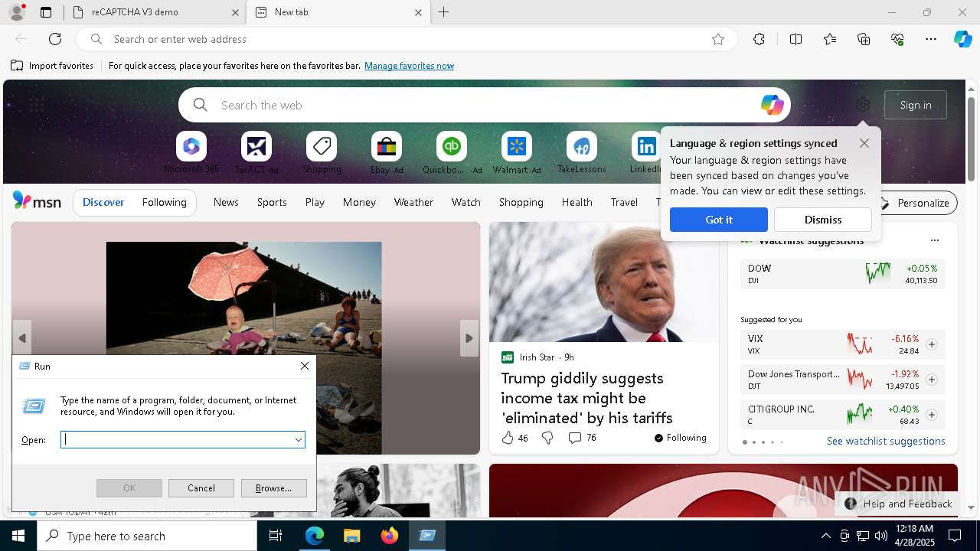Click the Search the web box
Viewport: 980px width, 551px height.
485,105
